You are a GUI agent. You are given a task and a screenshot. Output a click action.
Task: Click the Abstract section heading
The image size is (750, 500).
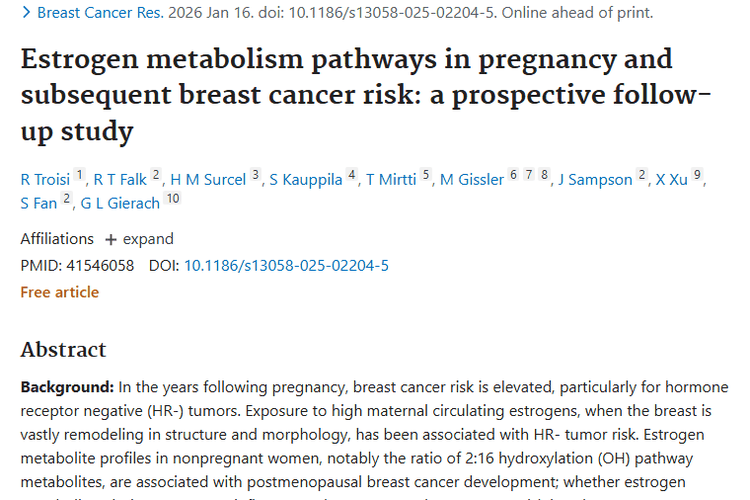point(63,350)
